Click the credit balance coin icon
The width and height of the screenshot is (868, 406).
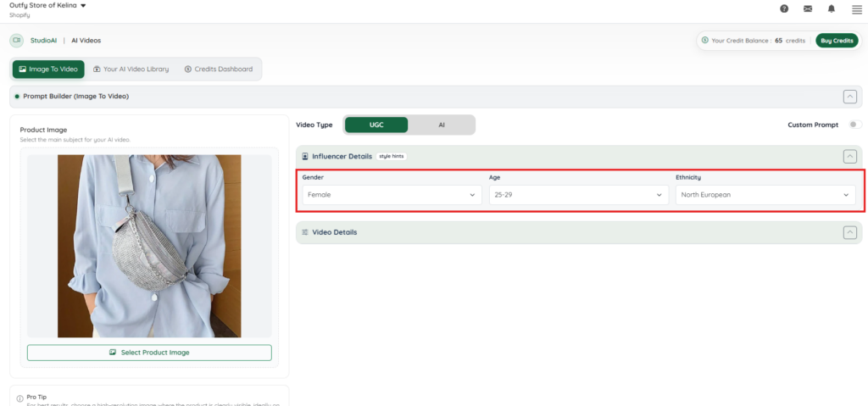coord(705,40)
